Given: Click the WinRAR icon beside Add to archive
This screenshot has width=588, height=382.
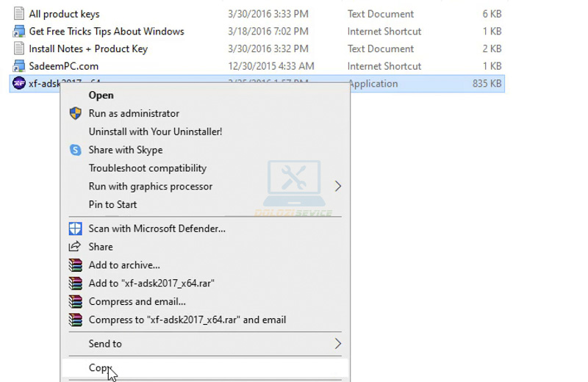Looking at the screenshot, I should [x=75, y=265].
